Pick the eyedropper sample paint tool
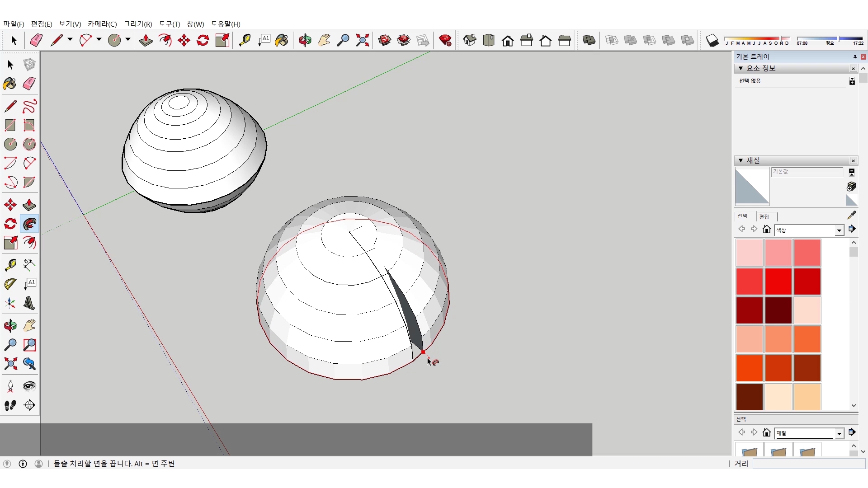The height and width of the screenshot is (488, 868). pyautogui.click(x=851, y=216)
